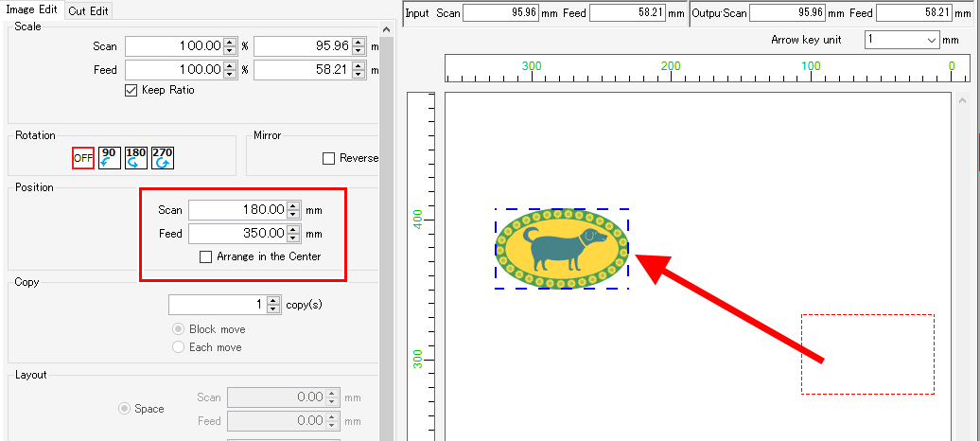Click the Scale Scan mm value field
Screen dimensions: 980x441
302,46
